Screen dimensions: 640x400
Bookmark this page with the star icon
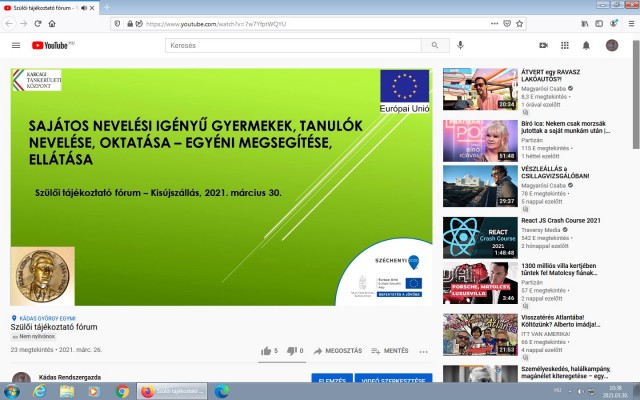(x=520, y=24)
